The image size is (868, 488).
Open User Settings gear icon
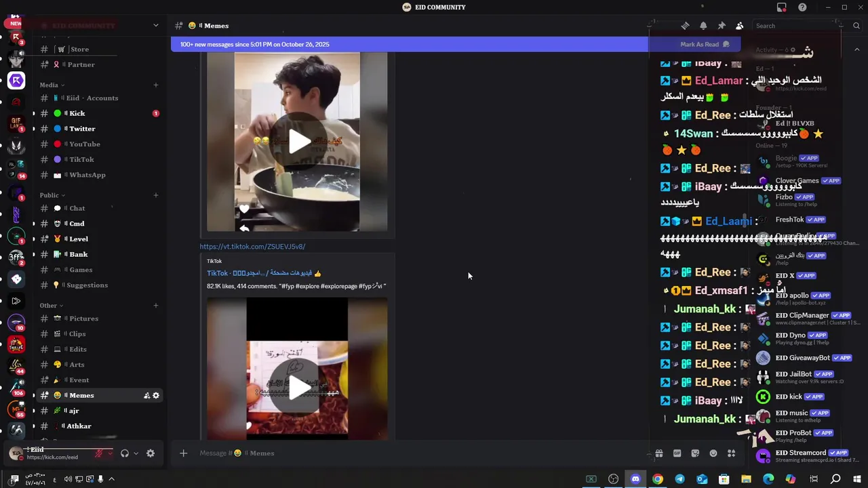151,453
